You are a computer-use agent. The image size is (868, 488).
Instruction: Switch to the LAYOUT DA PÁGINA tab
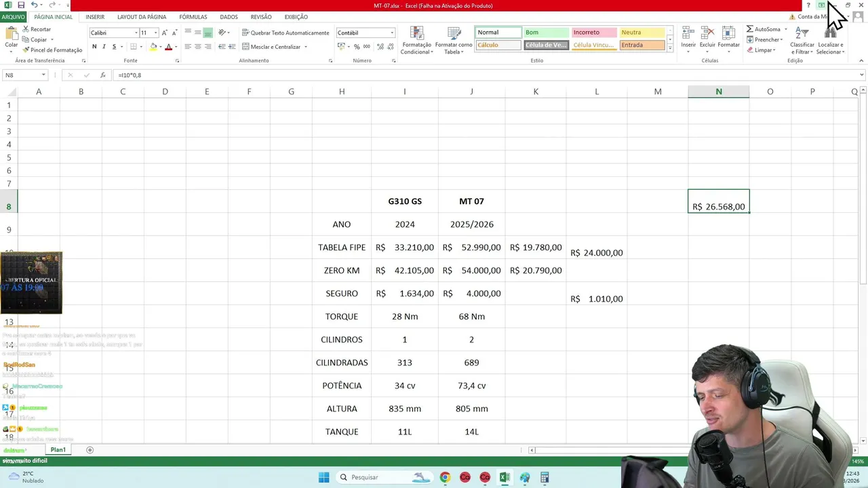[142, 17]
